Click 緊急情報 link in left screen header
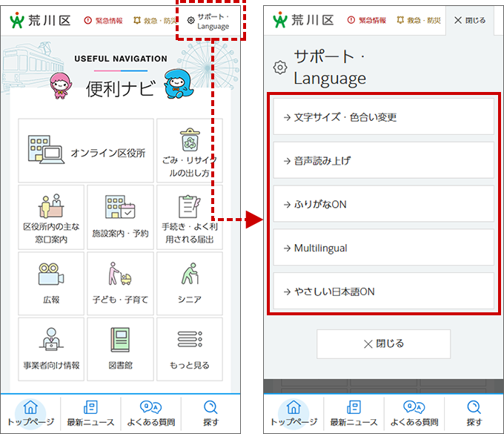This screenshot has width=504, height=434. [x=104, y=21]
